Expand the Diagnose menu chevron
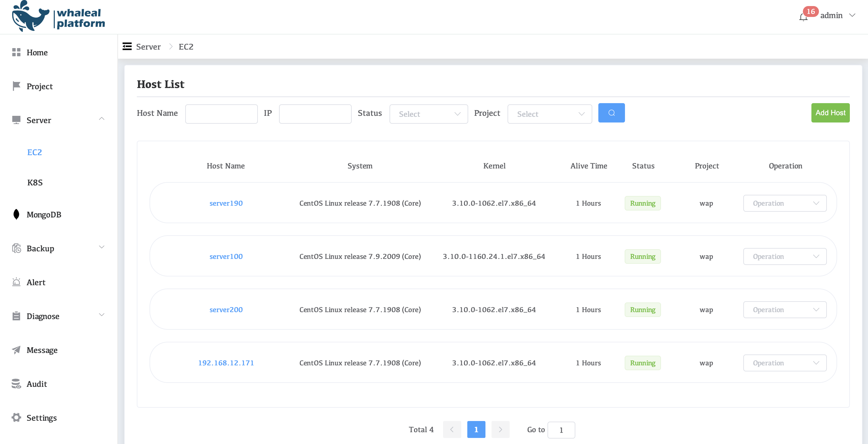The height and width of the screenshot is (444, 868). coord(101,315)
